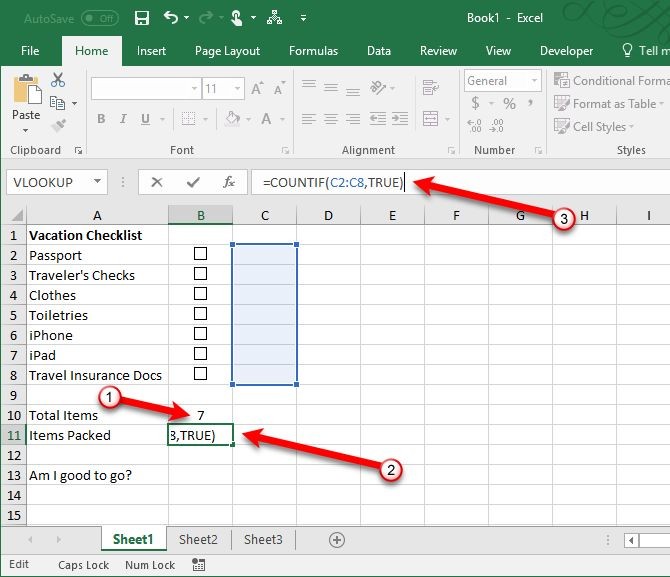
Task: Open the font name dropdown
Action: point(194,88)
